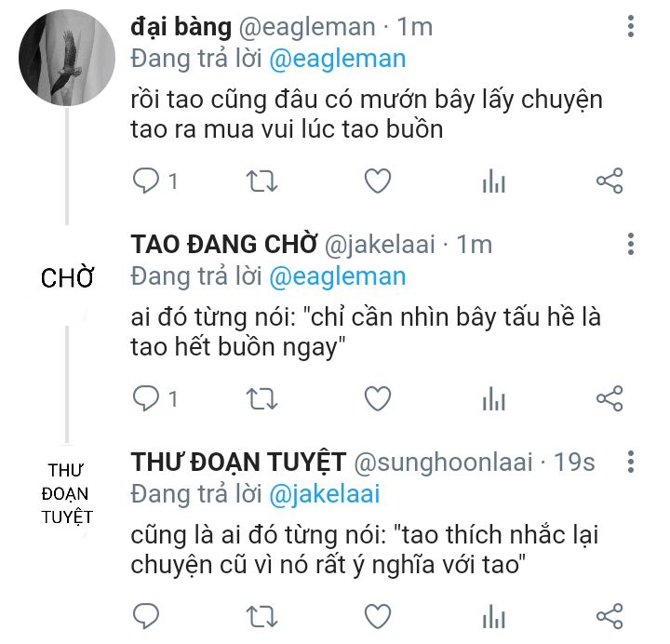Like the tweet by đại bàng
This screenshot has height=644, width=670.
377,181
